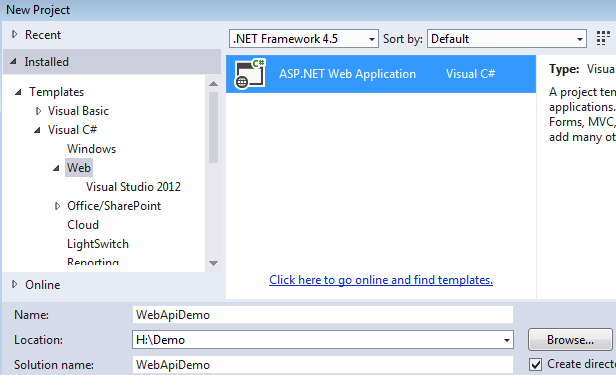Expand the Office/SharePoint node arrow
Image resolution: width=616 pixels, height=375 pixels.
click(x=57, y=206)
